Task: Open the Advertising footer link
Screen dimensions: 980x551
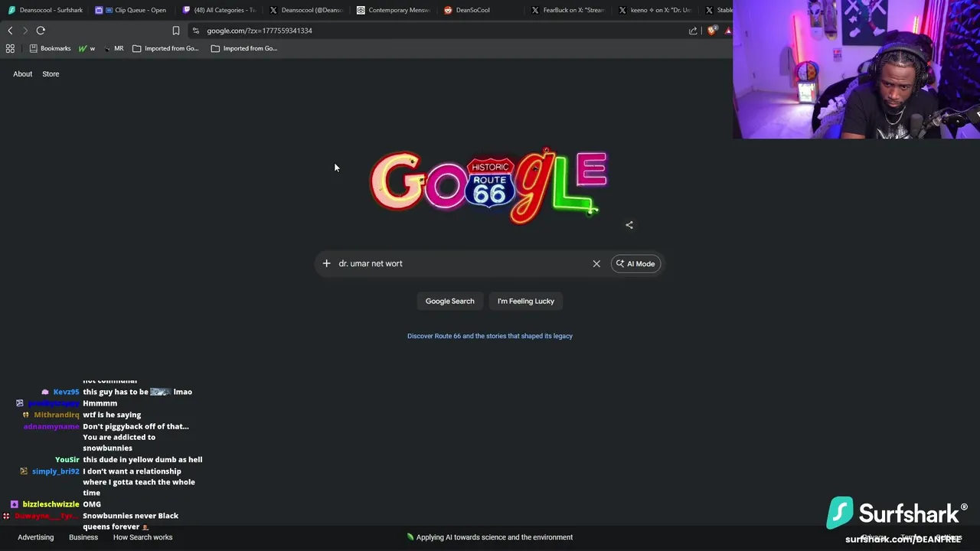Action: (x=36, y=537)
